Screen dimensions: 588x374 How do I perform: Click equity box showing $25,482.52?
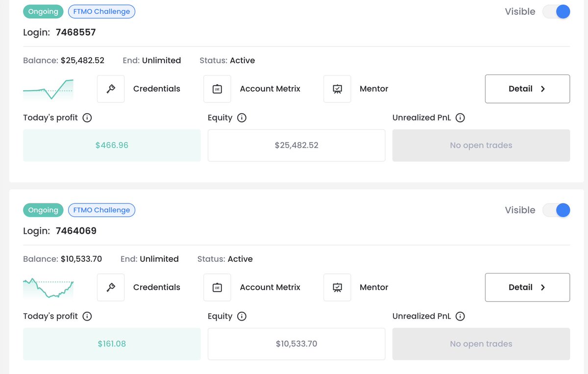click(296, 145)
